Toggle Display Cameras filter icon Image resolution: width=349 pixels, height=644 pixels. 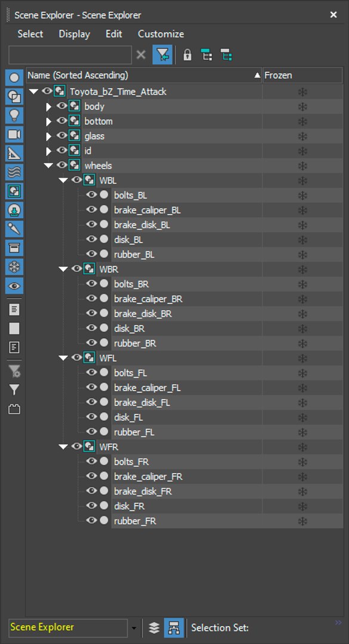click(14, 134)
